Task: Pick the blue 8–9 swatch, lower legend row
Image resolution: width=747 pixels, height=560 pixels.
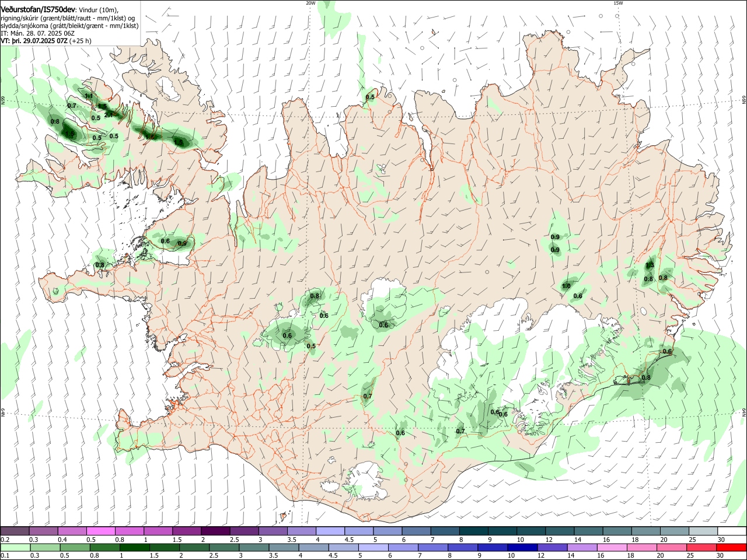Action: tap(463, 547)
